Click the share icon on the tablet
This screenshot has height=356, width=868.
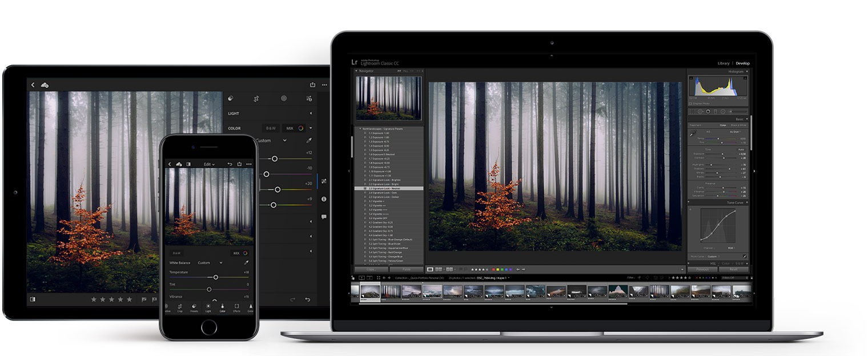[x=312, y=85]
